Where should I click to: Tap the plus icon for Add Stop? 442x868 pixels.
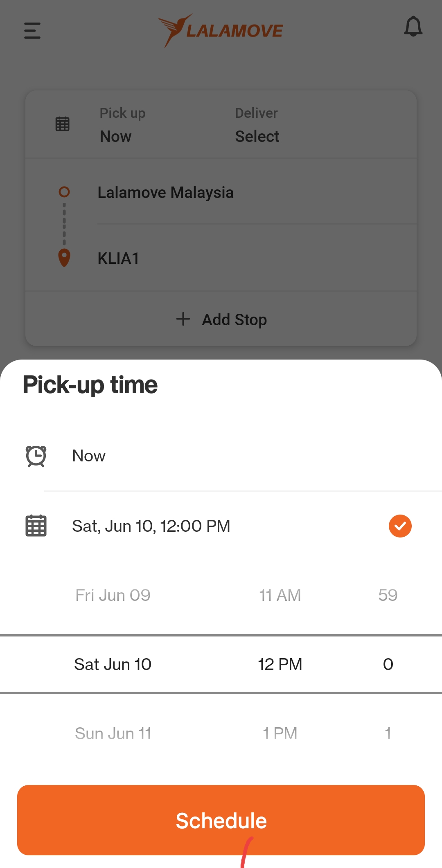(x=183, y=319)
